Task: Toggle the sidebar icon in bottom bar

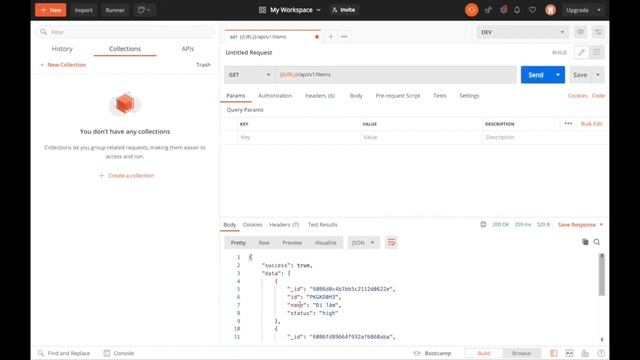Action: [553, 353]
